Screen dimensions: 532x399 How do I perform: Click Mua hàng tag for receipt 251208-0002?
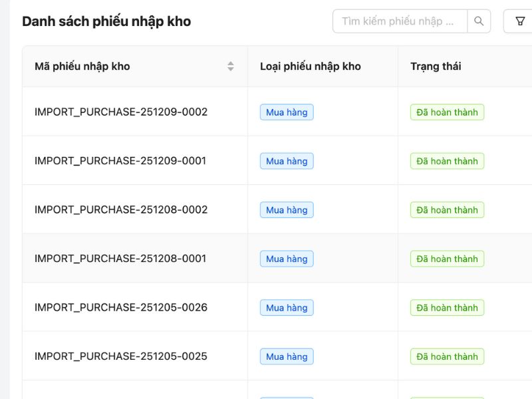(287, 210)
